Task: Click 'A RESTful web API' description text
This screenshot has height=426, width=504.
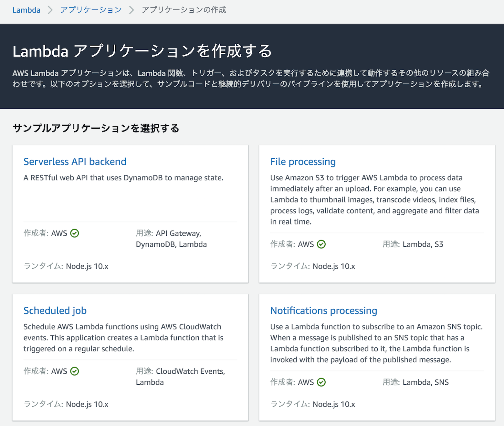Action: click(x=123, y=178)
